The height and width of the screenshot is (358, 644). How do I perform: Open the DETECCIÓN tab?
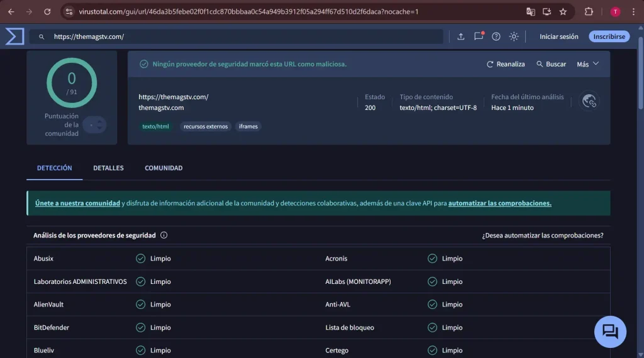tap(54, 168)
